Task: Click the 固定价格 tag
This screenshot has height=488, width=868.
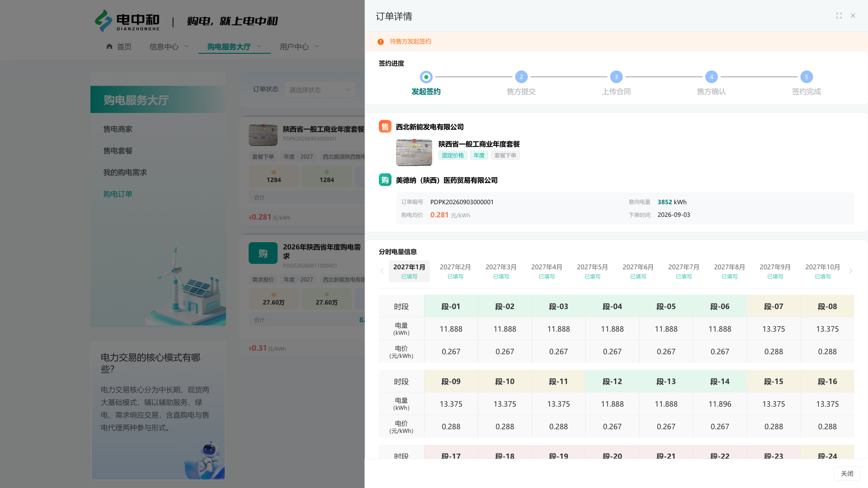Action: 453,155
